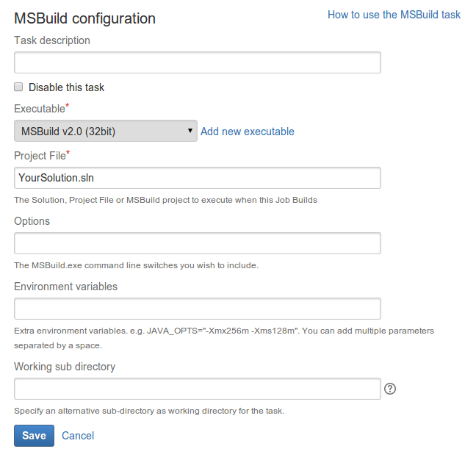Screen dimensions: 476x471
Task: Click the 'Environment variables' field label
Action: coord(65,287)
